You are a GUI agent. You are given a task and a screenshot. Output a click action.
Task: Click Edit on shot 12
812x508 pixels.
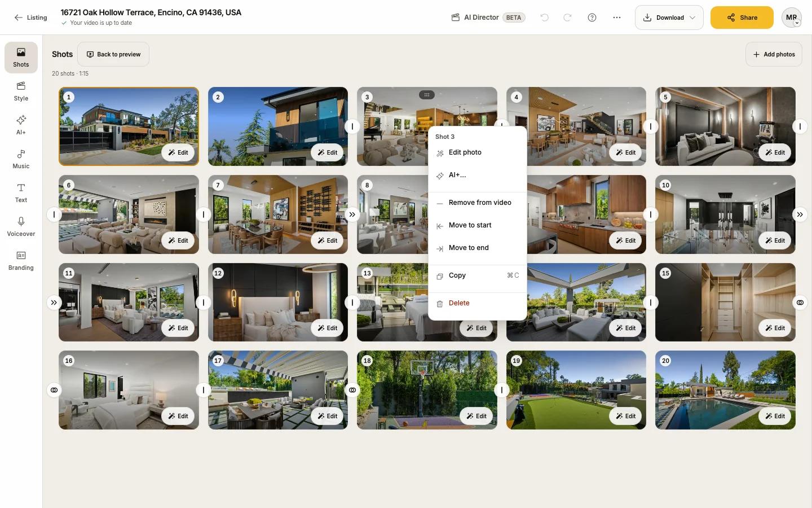point(327,328)
